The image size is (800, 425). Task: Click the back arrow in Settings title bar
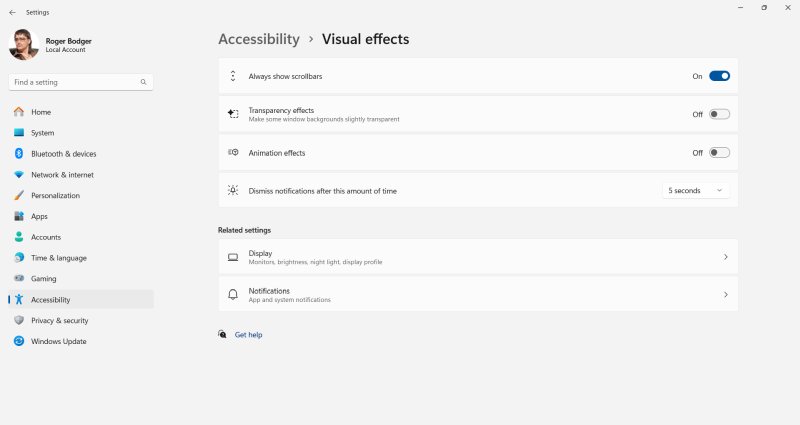pos(12,12)
